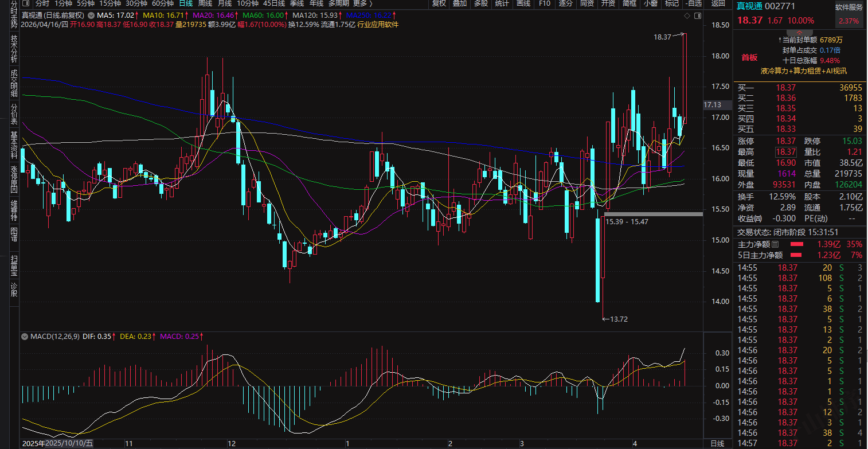Expand the indicator dropdown beside 真视通(日线.前复权)
The width and height of the screenshot is (868, 449).
click(x=90, y=15)
